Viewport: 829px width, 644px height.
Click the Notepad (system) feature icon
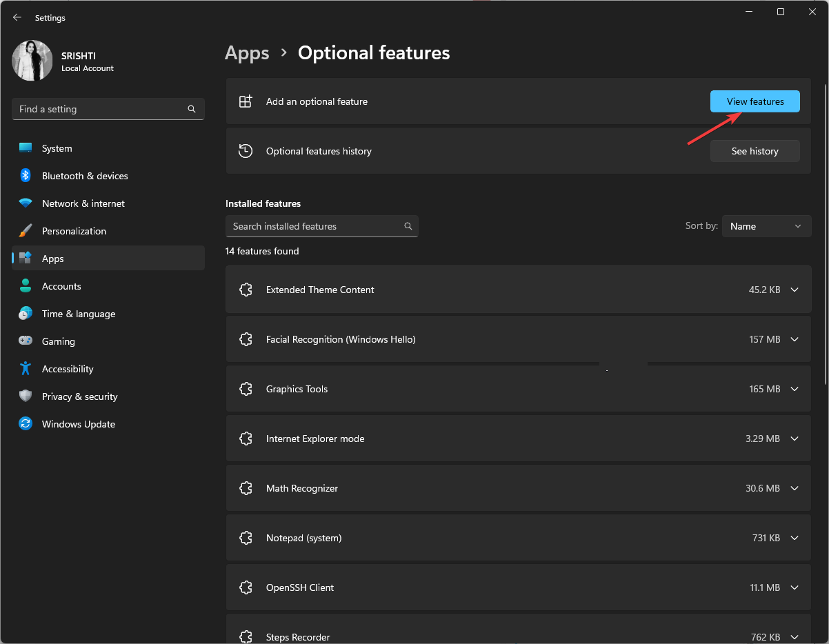[246, 538]
